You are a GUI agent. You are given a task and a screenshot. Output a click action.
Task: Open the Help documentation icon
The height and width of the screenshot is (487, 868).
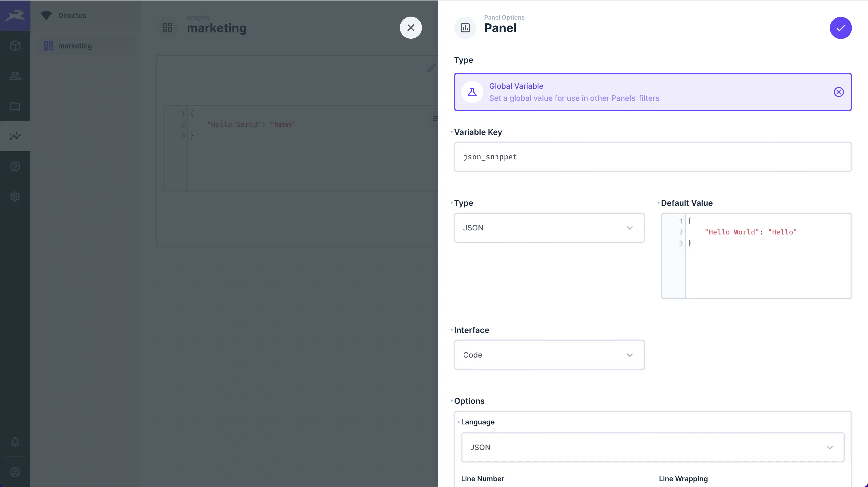coord(15,167)
